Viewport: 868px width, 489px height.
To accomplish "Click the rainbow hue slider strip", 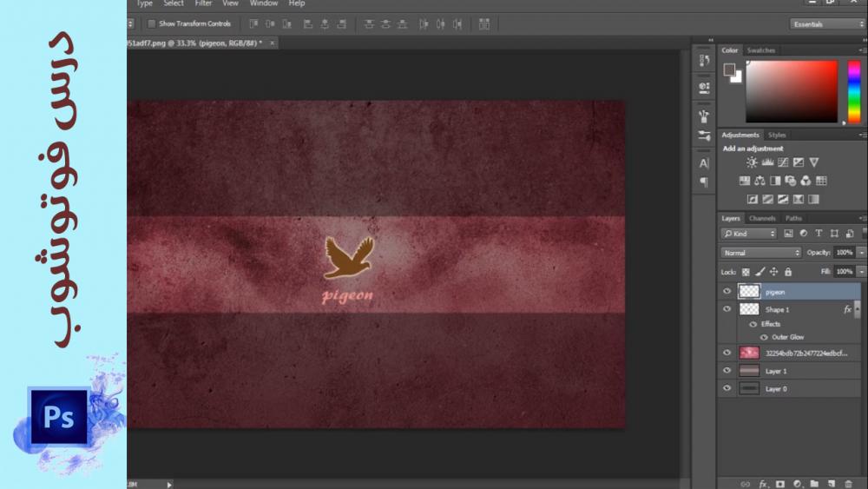I will [x=854, y=91].
